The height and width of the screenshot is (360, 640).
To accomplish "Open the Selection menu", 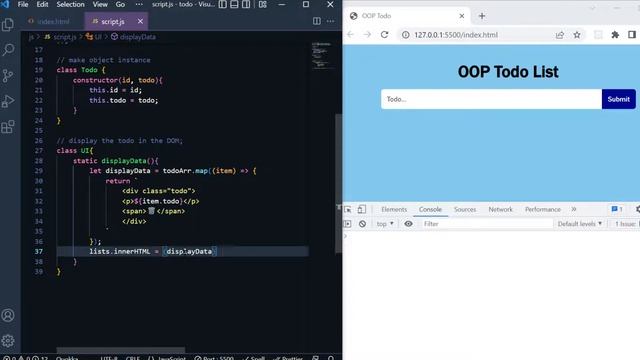I will click(x=70, y=4).
